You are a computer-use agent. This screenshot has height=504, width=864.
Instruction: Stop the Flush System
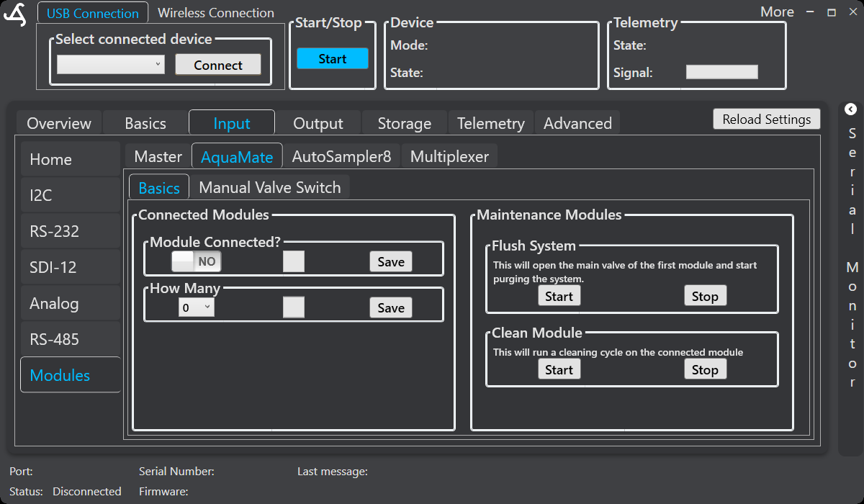click(705, 296)
